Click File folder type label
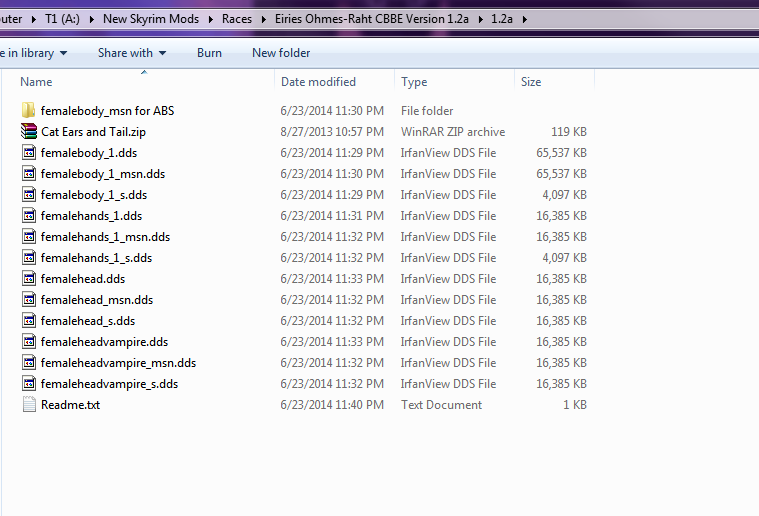Viewport: 759px width, 516px height. [x=427, y=111]
